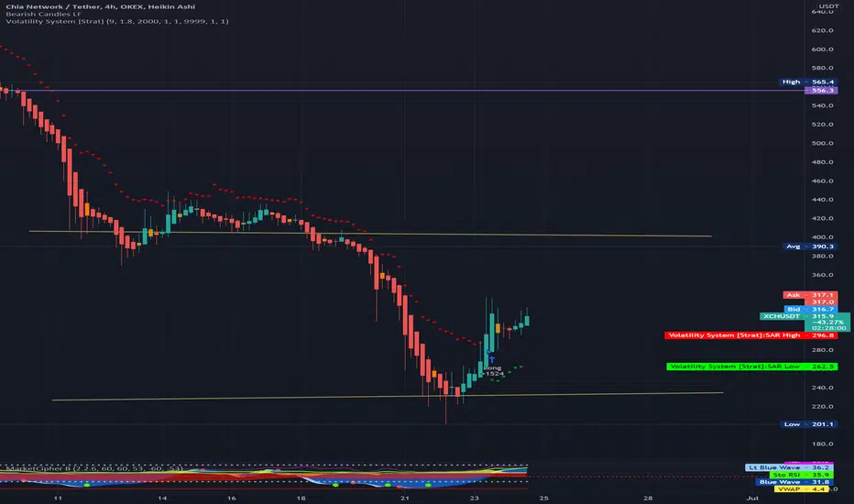Image resolution: width=854 pixels, height=504 pixels.
Task: Select the green Sto RSI 35.9 label
Action: [x=801, y=475]
